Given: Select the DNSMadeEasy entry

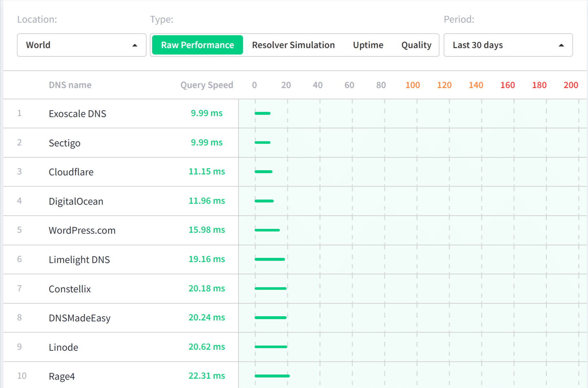Looking at the screenshot, I should click(x=79, y=318).
